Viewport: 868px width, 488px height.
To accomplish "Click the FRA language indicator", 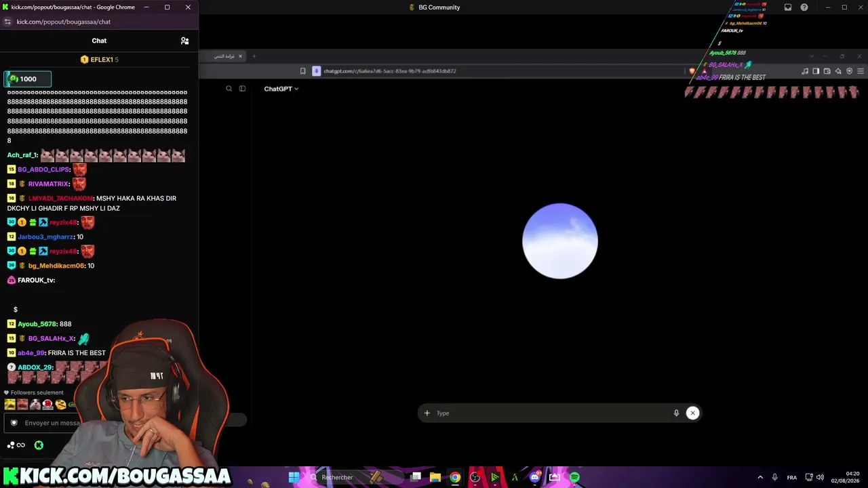I will (x=791, y=477).
